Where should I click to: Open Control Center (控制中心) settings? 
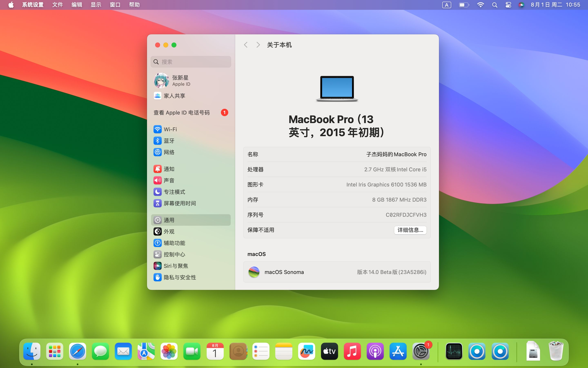191,254
